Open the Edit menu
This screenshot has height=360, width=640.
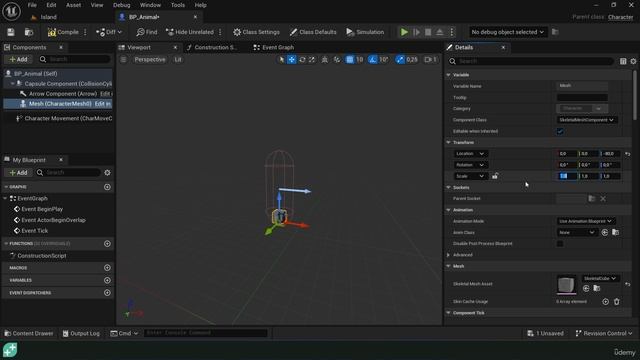pos(51,5)
